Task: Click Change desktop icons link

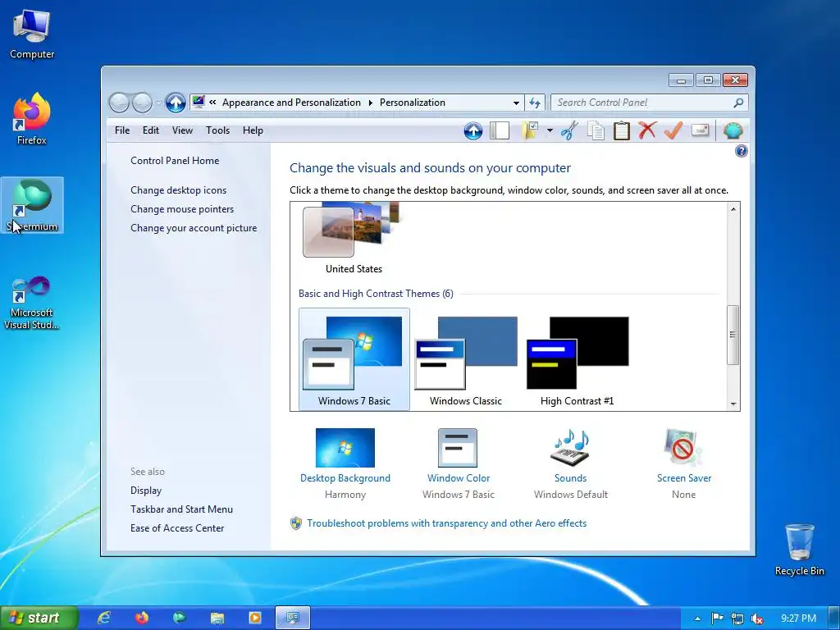Action: click(178, 190)
